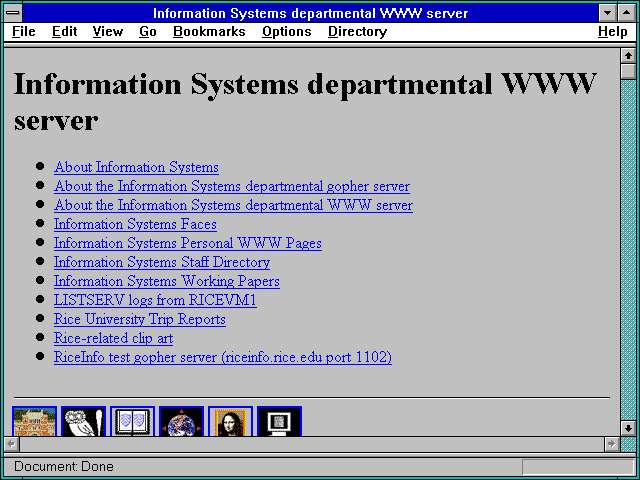Open RiceInfo test gopher server link
This screenshot has width=640, height=480.
tap(223, 358)
